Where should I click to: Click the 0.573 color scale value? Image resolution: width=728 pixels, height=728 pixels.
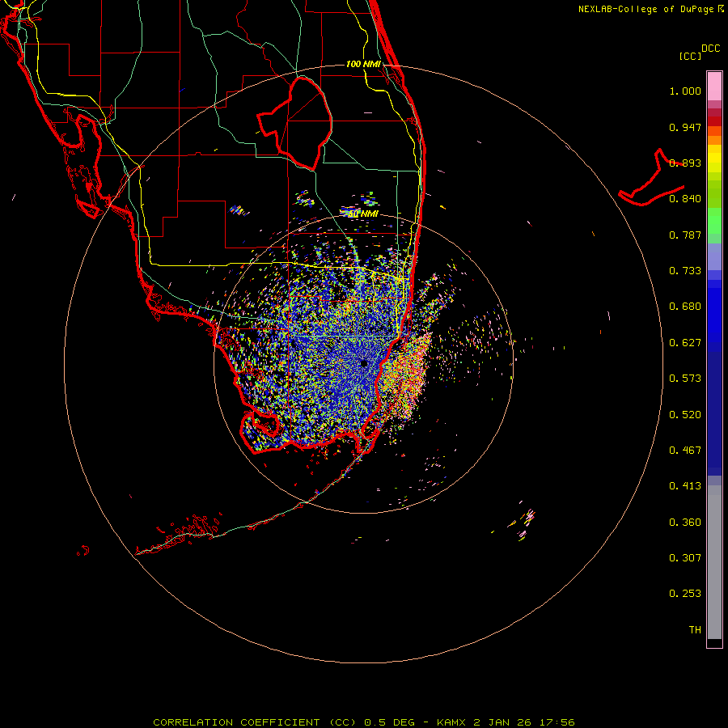coord(685,379)
